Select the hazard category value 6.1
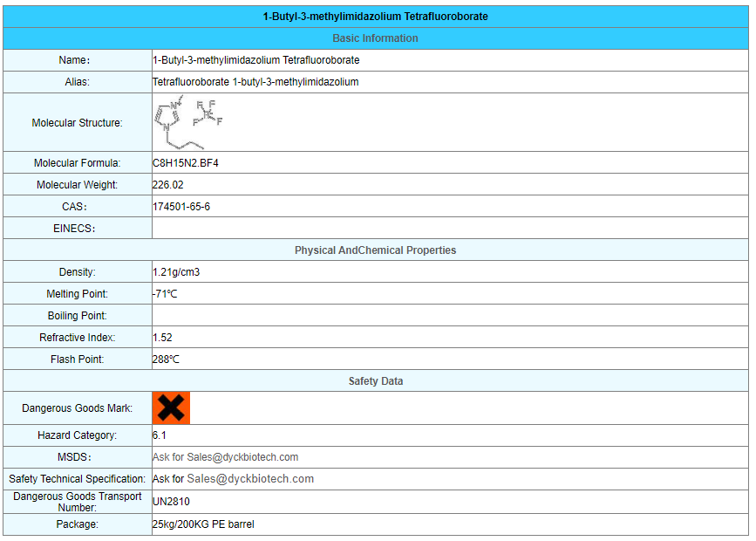The image size is (756, 541). coord(160,435)
